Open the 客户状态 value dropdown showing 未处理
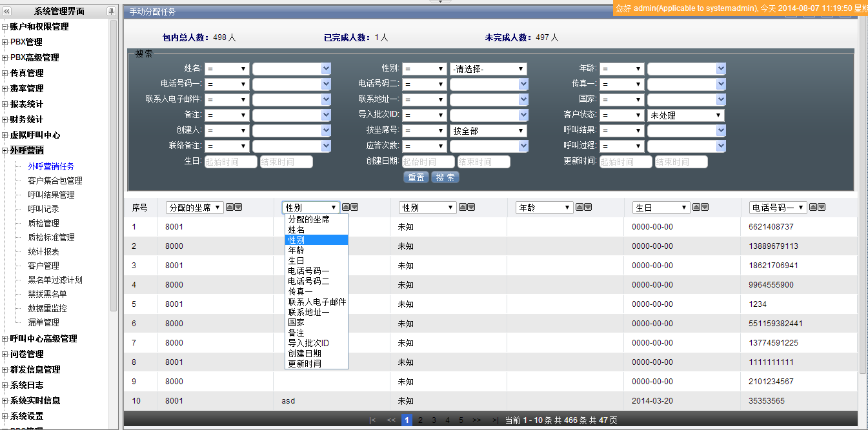The image size is (868, 430). pyautogui.click(x=685, y=115)
